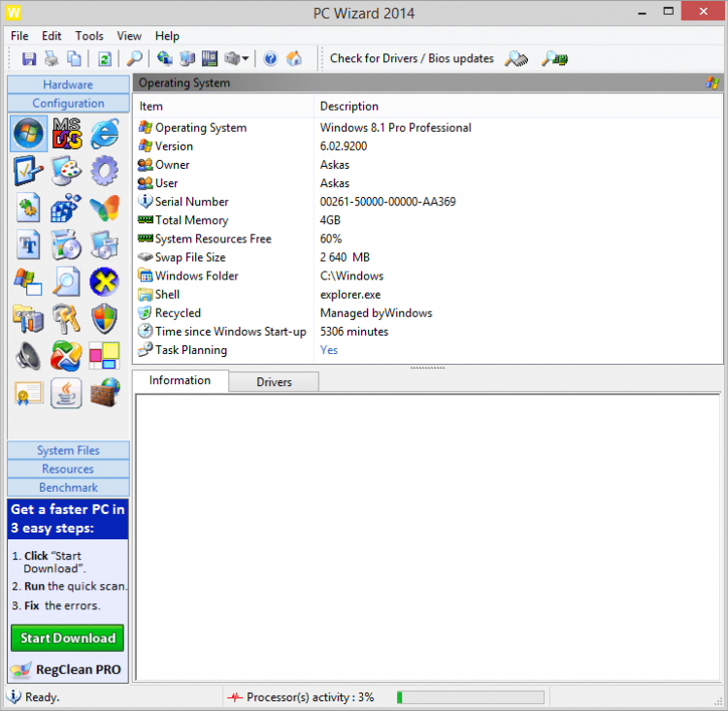The image size is (728, 711).
Task: Select the MS-DOS icon in Configuration
Action: click(67, 134)
